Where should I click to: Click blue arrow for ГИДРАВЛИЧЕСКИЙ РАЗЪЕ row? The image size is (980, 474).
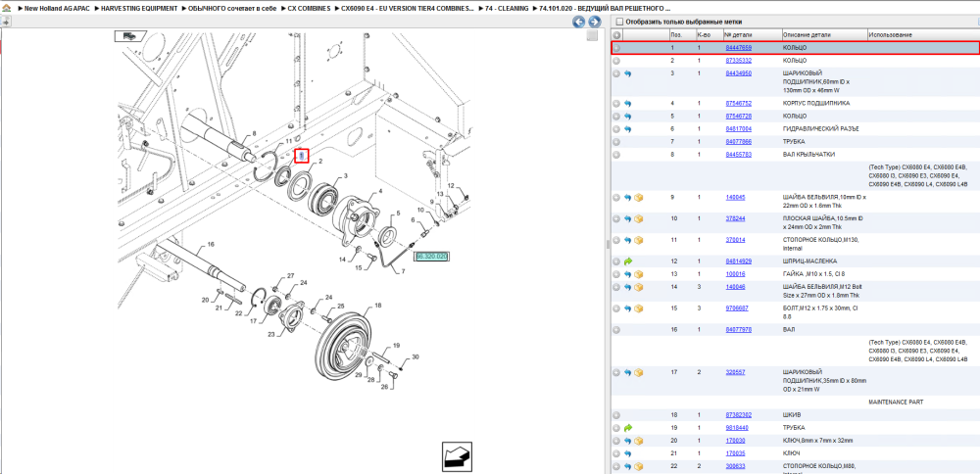pyautogui.click(x=628, y=128)
